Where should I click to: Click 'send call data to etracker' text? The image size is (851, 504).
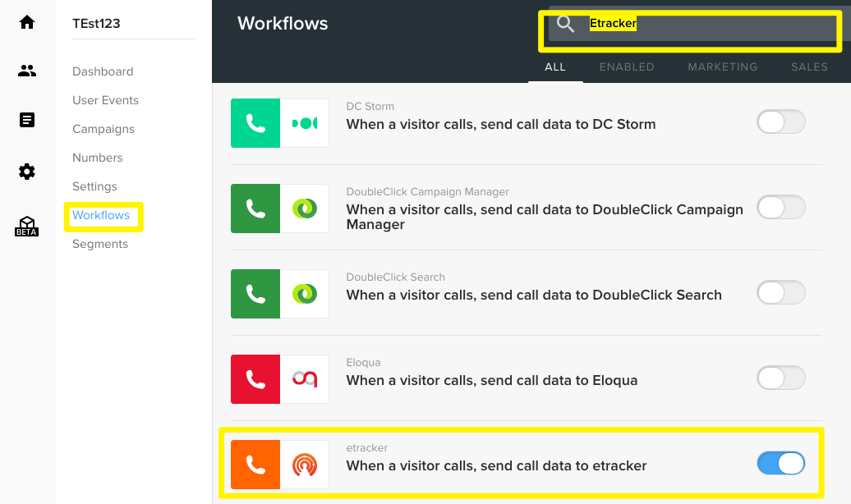pyautogui.click(x=563, y=466)
